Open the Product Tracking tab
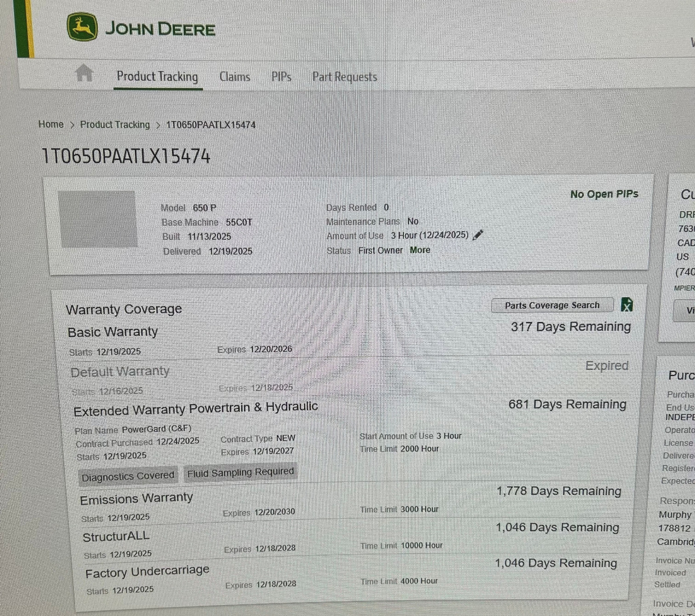Image resolution: width=695 pixels, height=616 pixels. point(157,76)
